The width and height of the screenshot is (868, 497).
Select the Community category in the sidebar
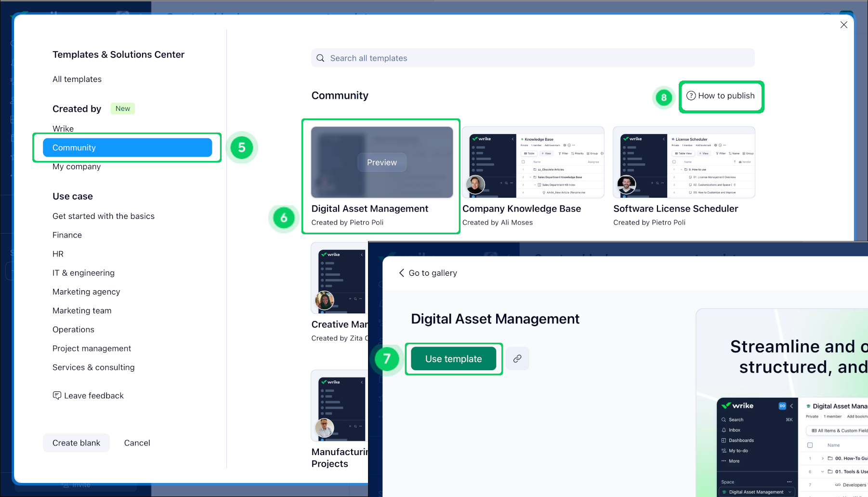[x=127, y=148]
